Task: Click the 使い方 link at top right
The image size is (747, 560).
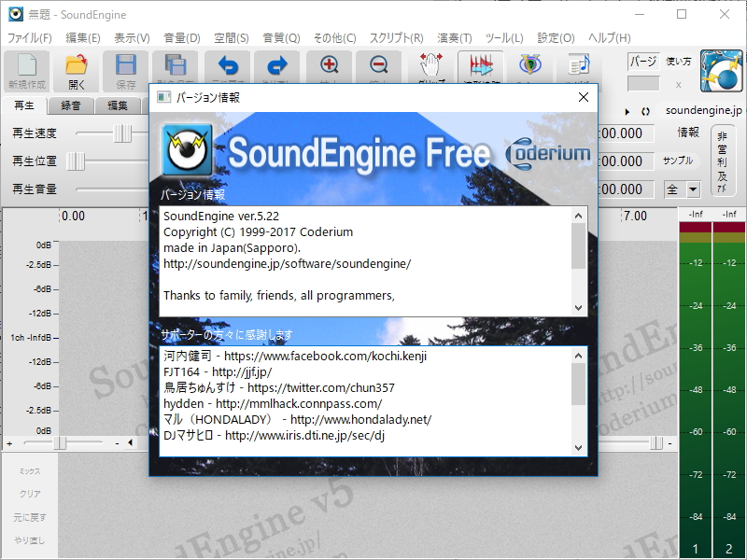Action: point(679,61)
